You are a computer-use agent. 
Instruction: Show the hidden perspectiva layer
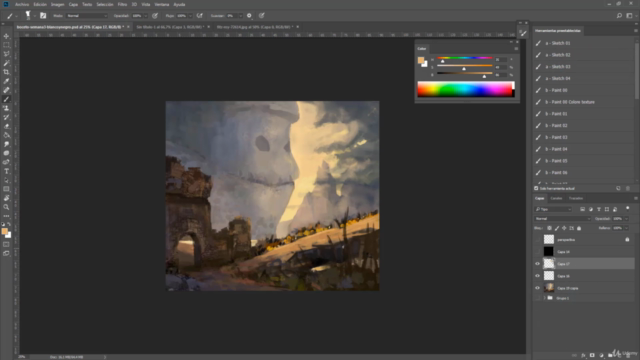pyautogui.click(x=537, y=240)
